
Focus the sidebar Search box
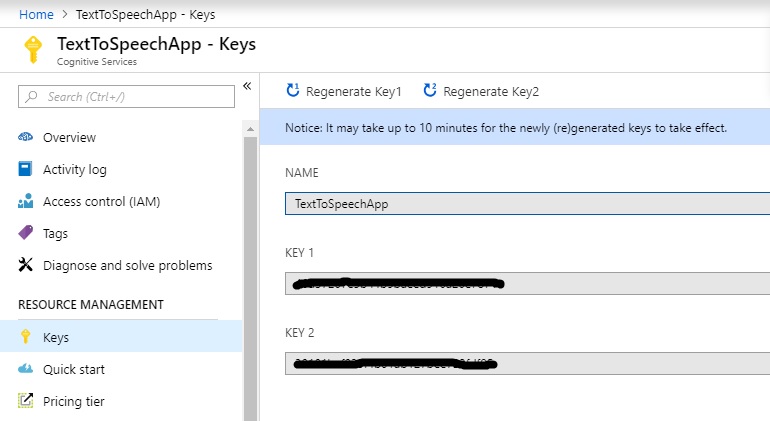tap(127, 97)
